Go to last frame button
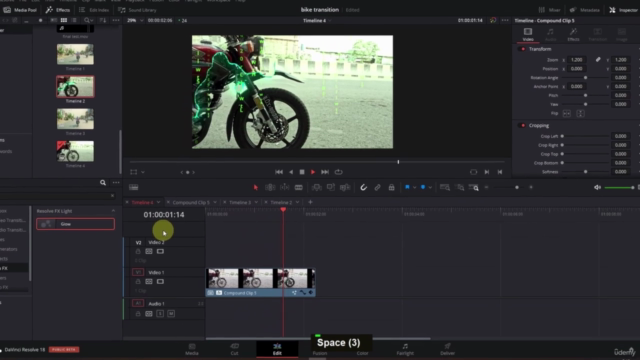 click(325, 172)
